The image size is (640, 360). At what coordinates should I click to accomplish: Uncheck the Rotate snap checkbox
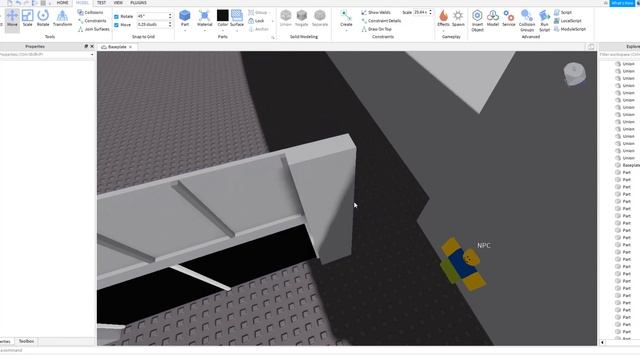click(116, 16)
